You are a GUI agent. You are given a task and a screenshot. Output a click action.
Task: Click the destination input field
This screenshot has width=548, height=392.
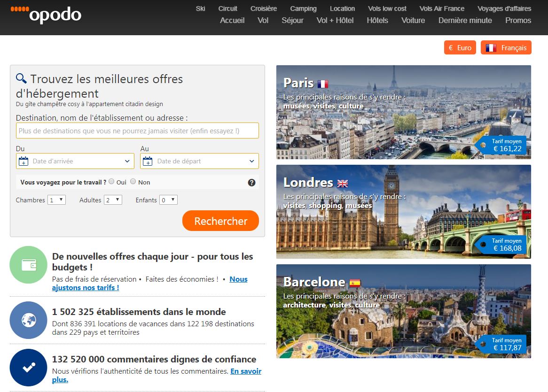tap(137, 131)
